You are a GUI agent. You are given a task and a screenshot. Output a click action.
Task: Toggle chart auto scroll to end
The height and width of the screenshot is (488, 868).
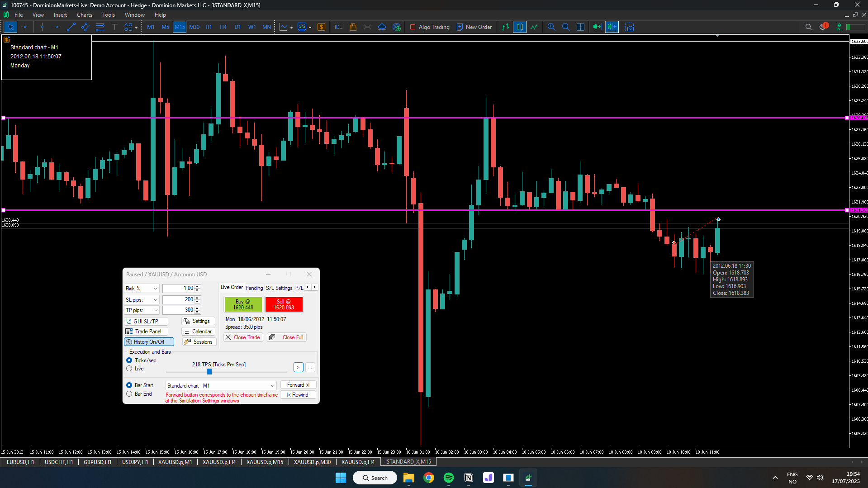598,27
